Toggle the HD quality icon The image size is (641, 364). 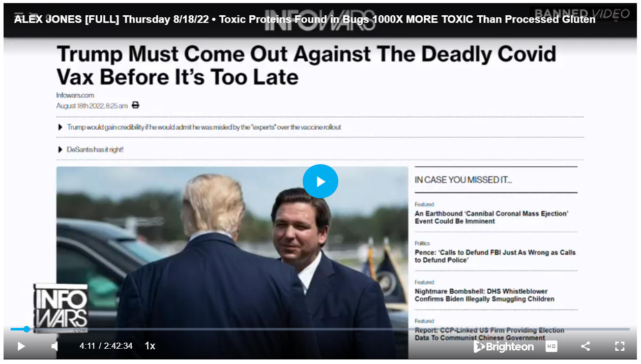pos(551,346)
